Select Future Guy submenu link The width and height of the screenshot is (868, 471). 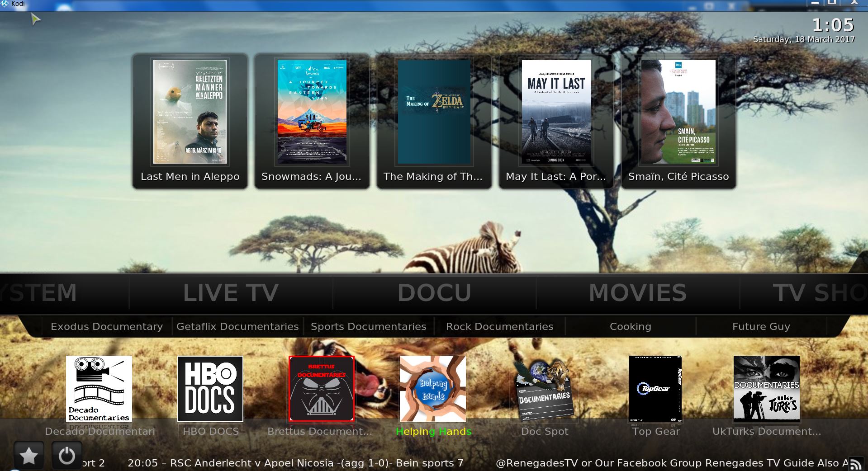(761, 326)
